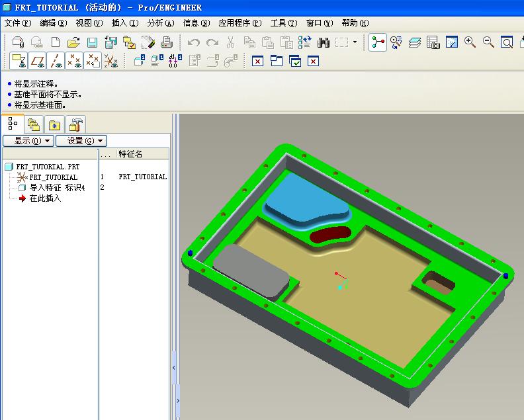Click the Paste Special icon

(286, 42)
